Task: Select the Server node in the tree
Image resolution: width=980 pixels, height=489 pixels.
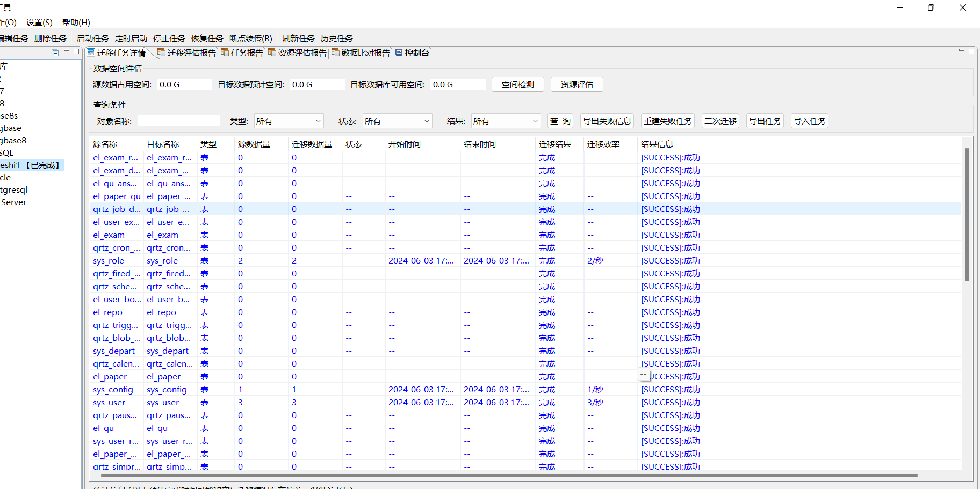Action: click(13, 202)
